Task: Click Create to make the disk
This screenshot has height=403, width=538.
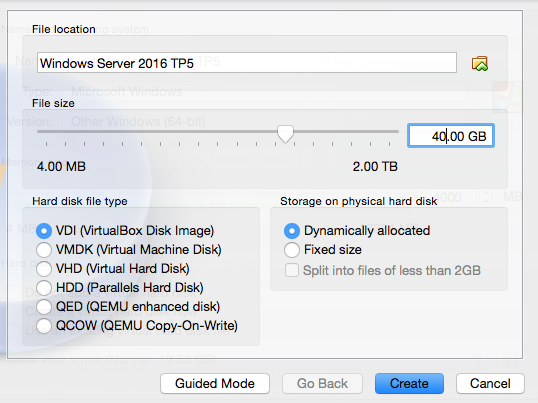Action: point(409,383)
